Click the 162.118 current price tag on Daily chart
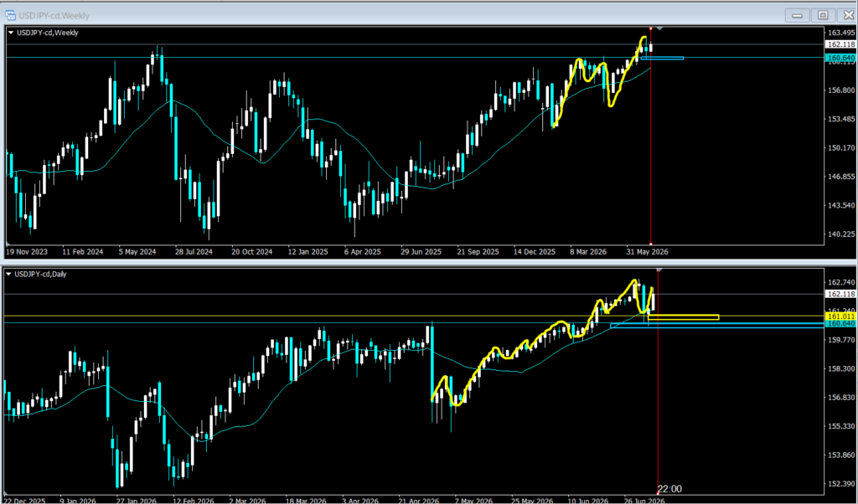This screenshot has height=504, width=858. pyautogui.click(x=841, y=294)
